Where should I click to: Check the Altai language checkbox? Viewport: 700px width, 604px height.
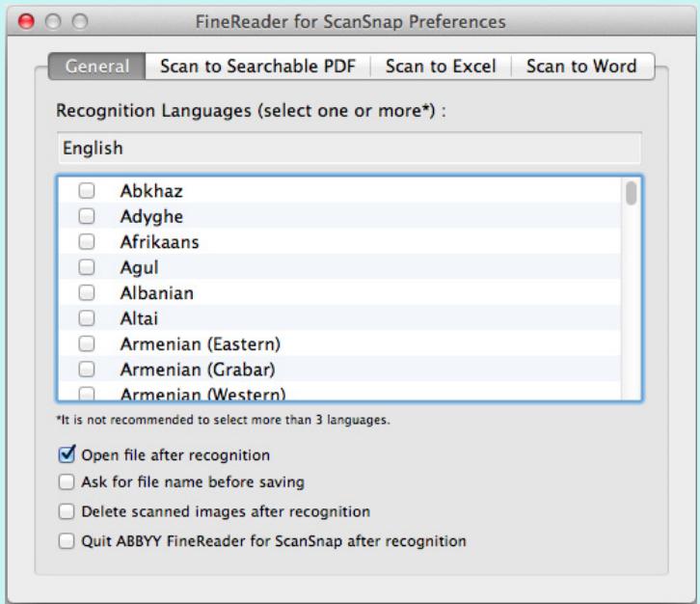point(87,318)
